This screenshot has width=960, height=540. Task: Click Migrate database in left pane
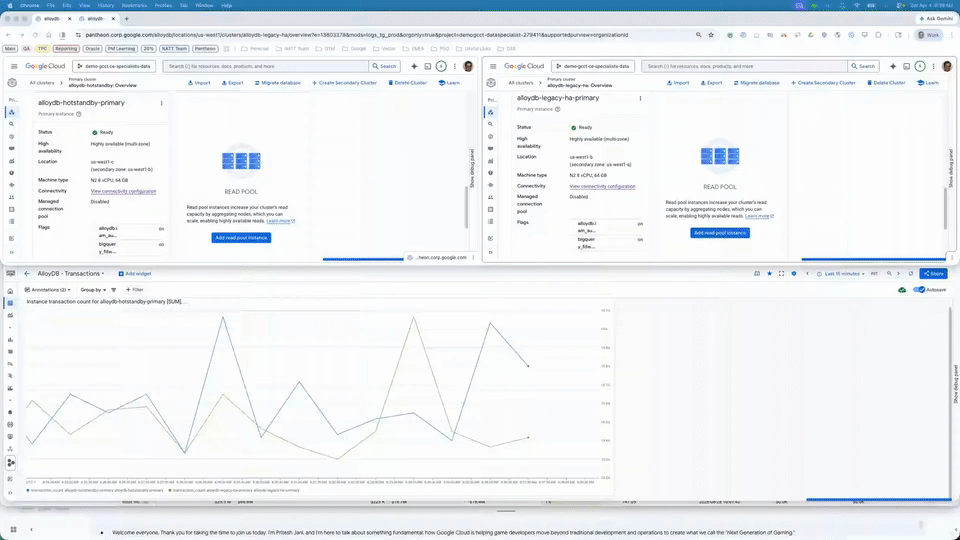277,83
